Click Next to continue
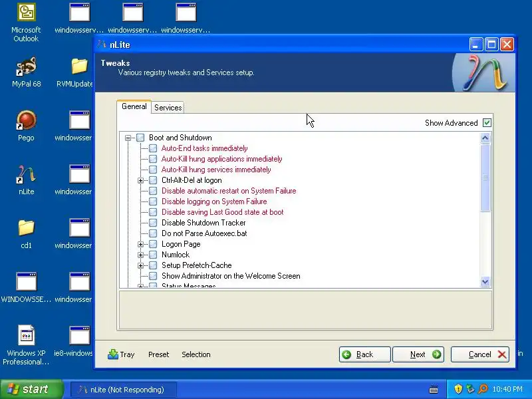The height and width of the screenshot is (399, 532). click(418, 354)
